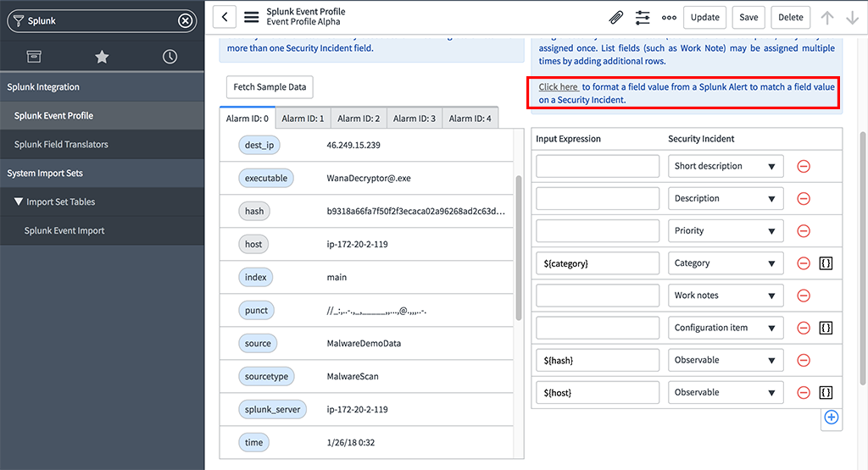
Task: Click the Delete button
Action: click(x=791, y=17)
